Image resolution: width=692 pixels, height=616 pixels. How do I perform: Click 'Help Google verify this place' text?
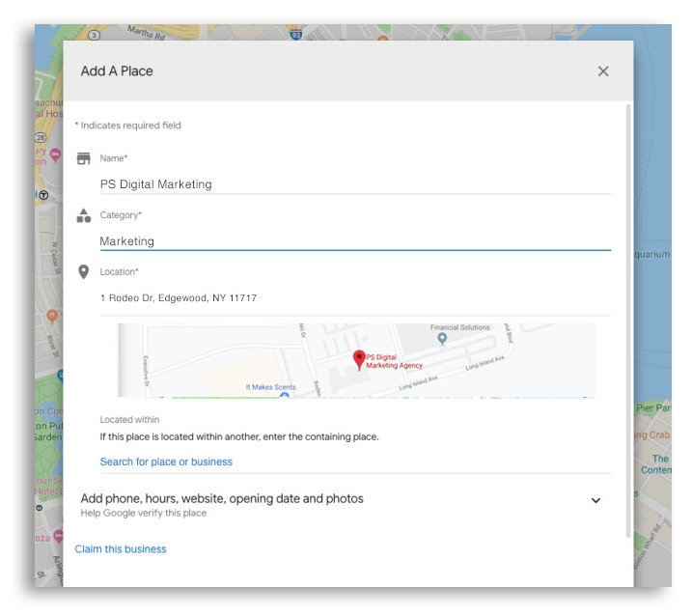click(144, 513)
